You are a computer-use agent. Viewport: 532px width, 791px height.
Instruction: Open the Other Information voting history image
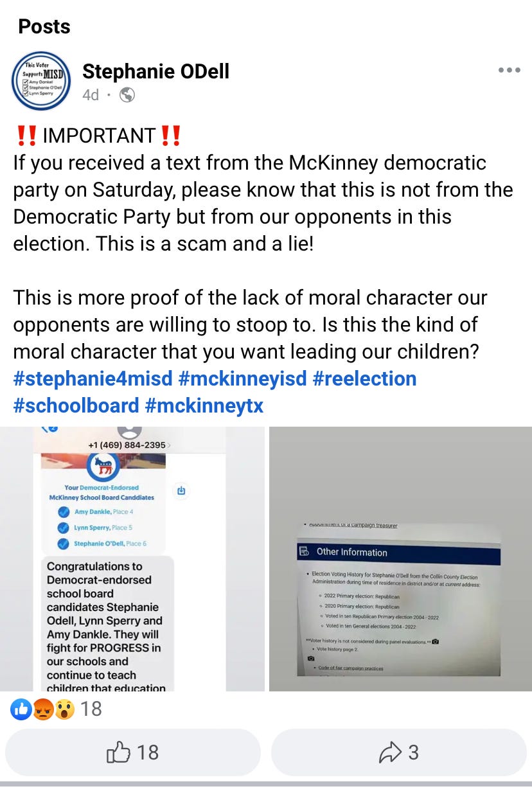click(400, 559)
